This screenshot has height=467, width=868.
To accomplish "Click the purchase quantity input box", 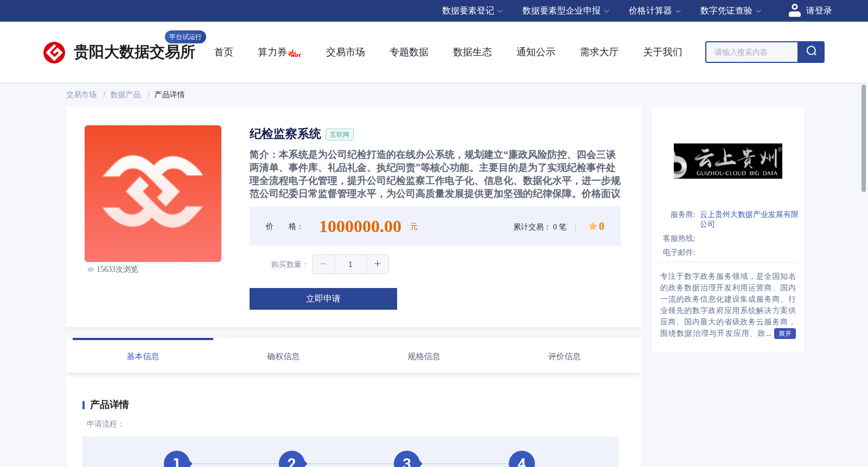I will click(350, 264).
